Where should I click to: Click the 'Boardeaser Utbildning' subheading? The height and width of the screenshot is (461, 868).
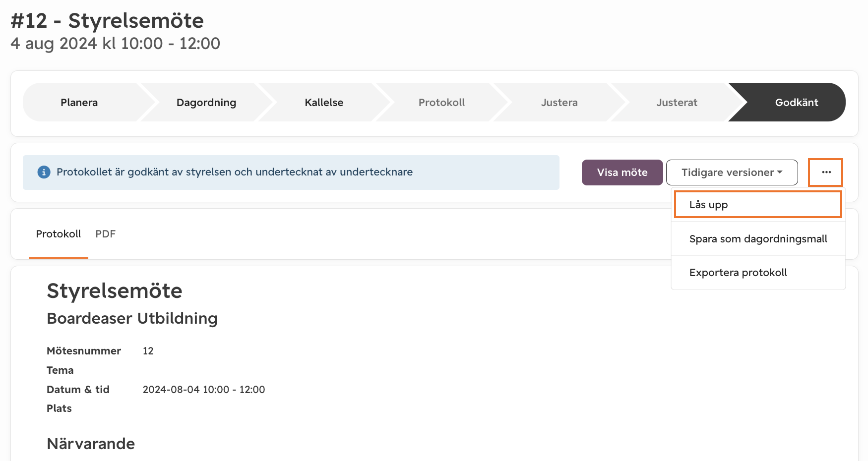click(132, 318)
